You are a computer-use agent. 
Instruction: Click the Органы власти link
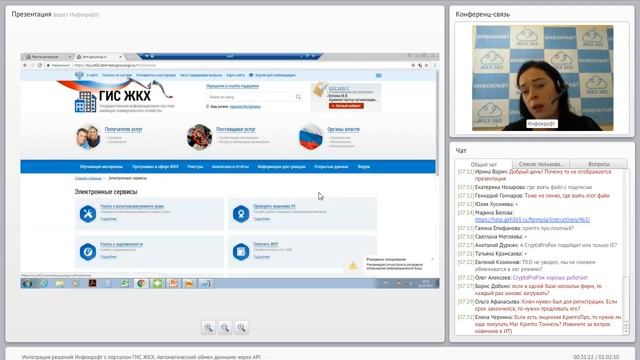click(x=343, y=129)
